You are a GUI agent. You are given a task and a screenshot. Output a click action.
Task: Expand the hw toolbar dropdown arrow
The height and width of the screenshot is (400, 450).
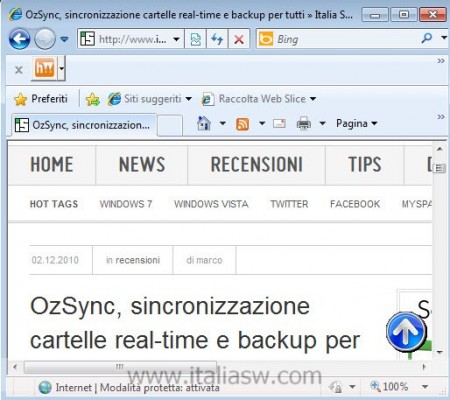61,68
